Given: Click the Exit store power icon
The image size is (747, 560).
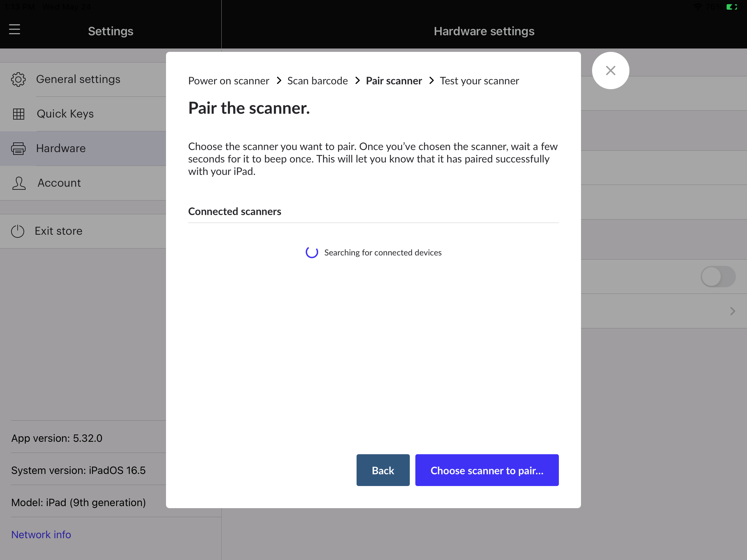Looking at the screenshot, I should [x=18, y=231].
